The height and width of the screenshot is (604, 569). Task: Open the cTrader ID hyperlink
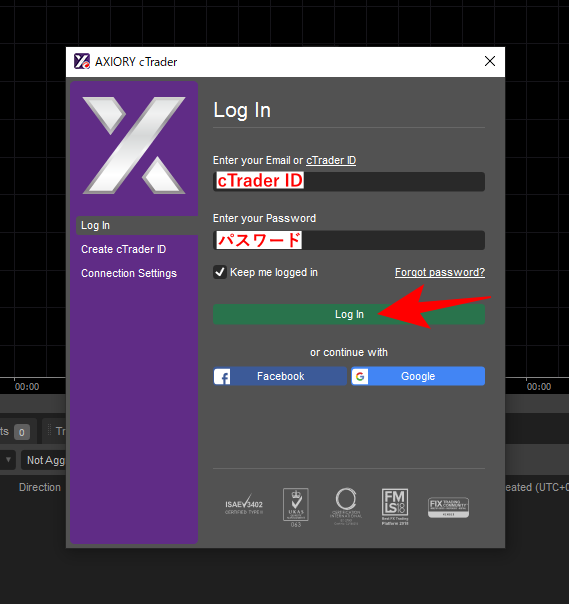click(x=331, y=160)
